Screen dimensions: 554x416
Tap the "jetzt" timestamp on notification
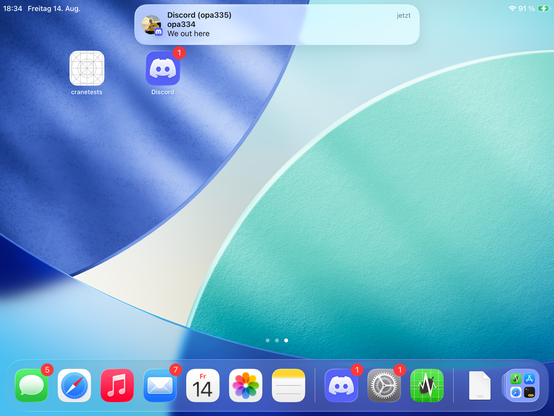tap(403, 16)
